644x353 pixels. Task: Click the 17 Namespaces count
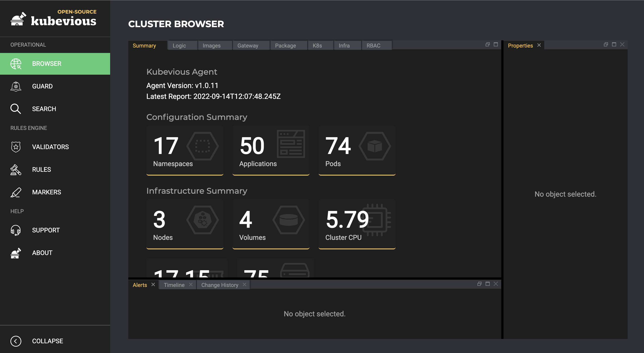tap(166, 145)
